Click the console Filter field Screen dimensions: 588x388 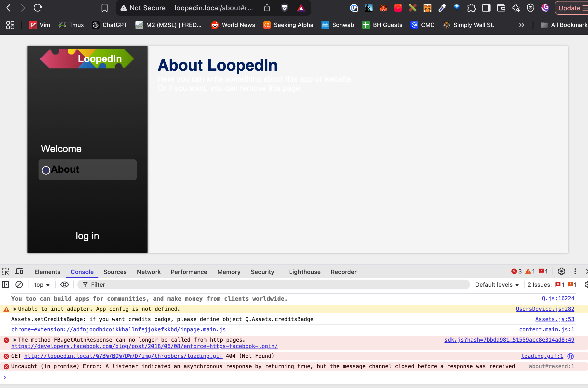point(274,285)
